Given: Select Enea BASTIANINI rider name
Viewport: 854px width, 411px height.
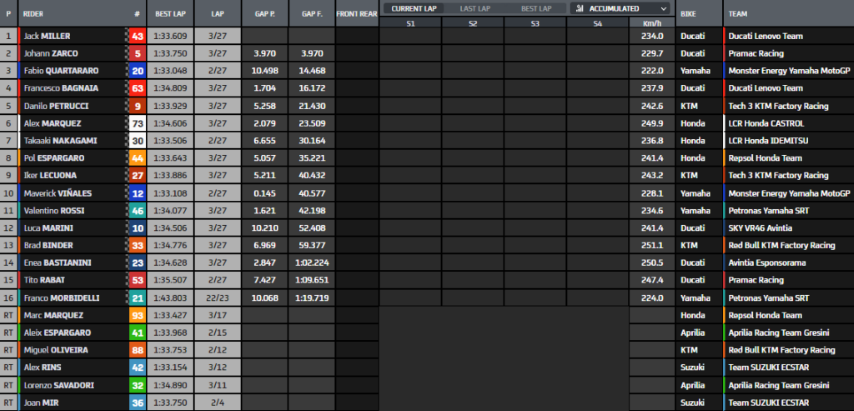Looking at the screenshot, I should point(57,263).
